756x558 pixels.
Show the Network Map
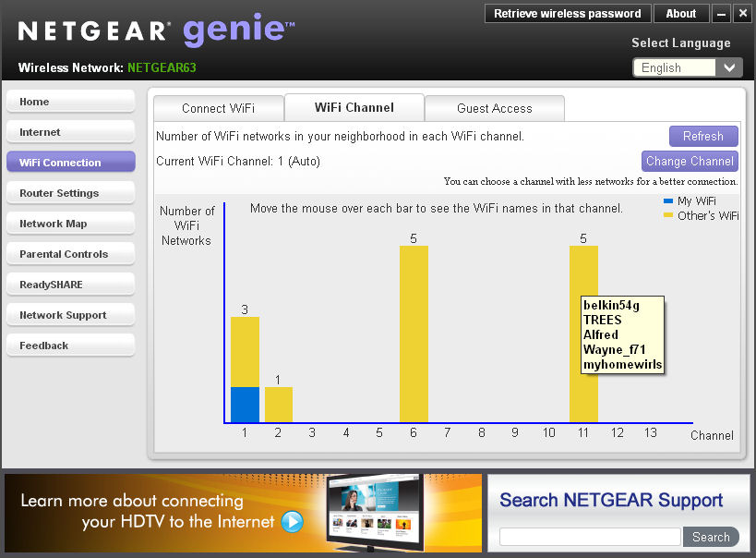click(71, 223)
